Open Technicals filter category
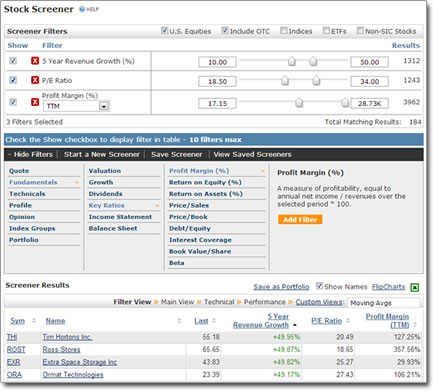The image size is (433, 390). click(x=27, y=194)
